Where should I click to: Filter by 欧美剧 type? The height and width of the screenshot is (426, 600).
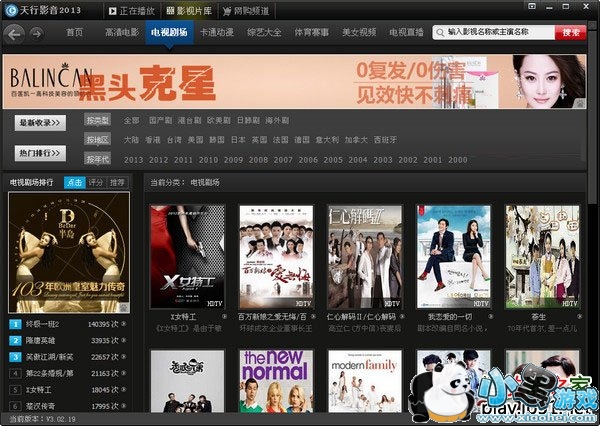click(x=219, y=121)
